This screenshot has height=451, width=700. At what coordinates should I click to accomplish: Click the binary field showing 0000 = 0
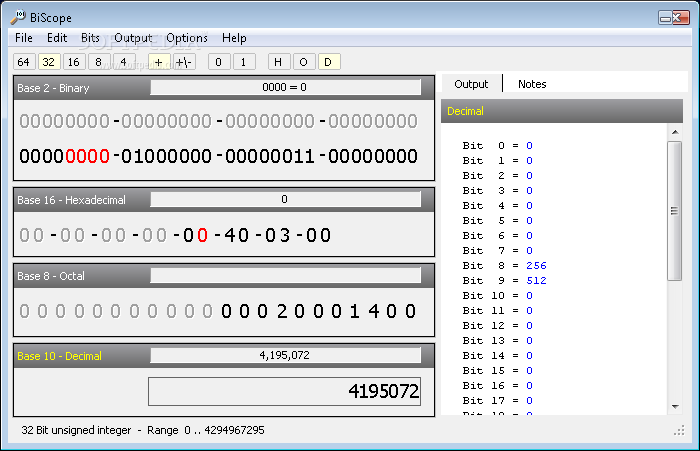point(285,87)
